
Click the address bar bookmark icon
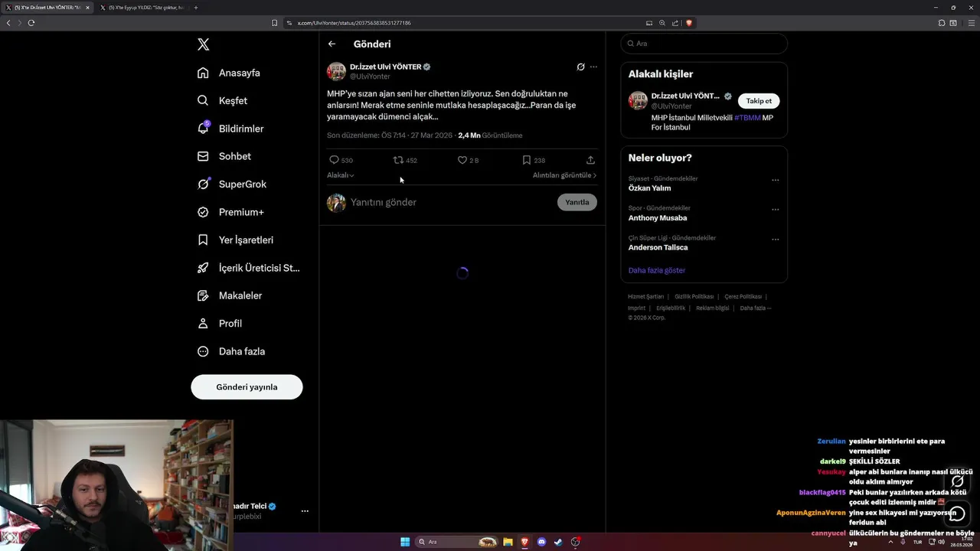pos(274,23)
